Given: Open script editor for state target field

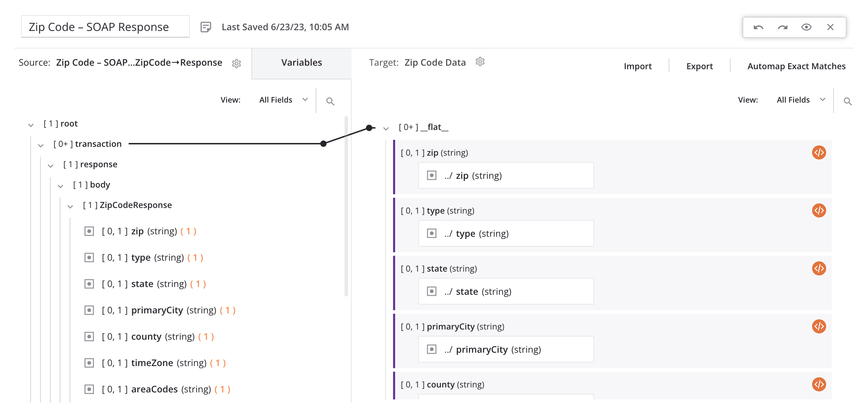Looking at the screenshot, I should point(819,269).
